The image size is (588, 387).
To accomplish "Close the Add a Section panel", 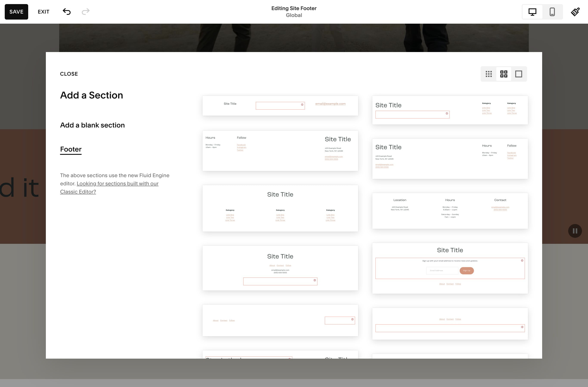I will point(69,74).
